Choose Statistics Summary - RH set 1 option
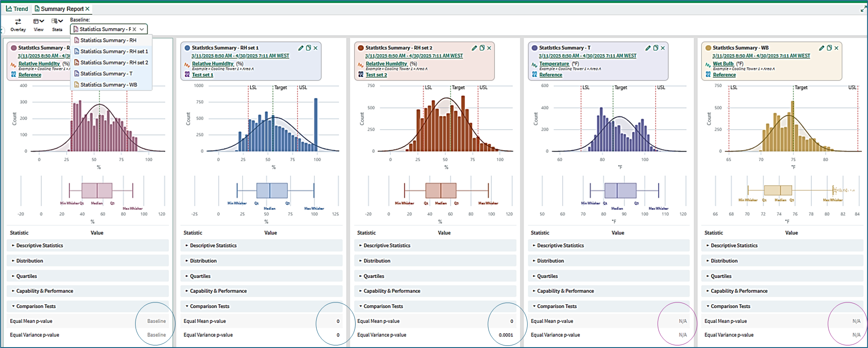Image resolution: width=868 pixels, height=348 pixels. [x=114, y=51]
